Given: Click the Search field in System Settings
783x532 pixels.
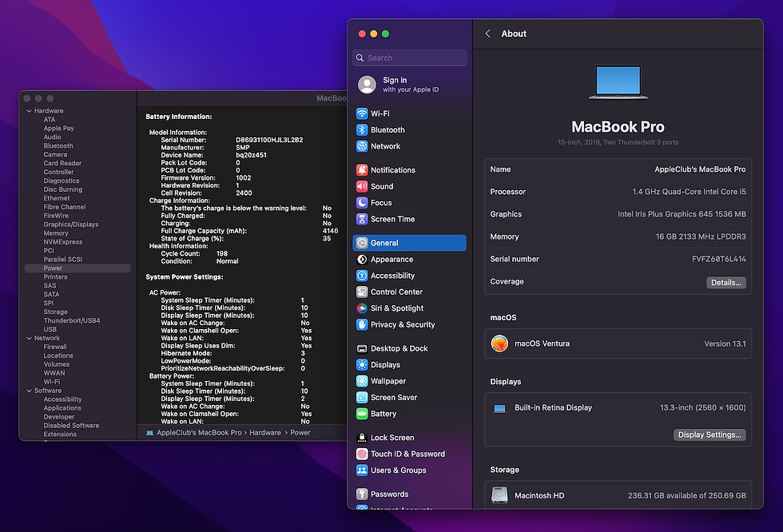Looking at the screenshot, I should (x=409, y=58).
